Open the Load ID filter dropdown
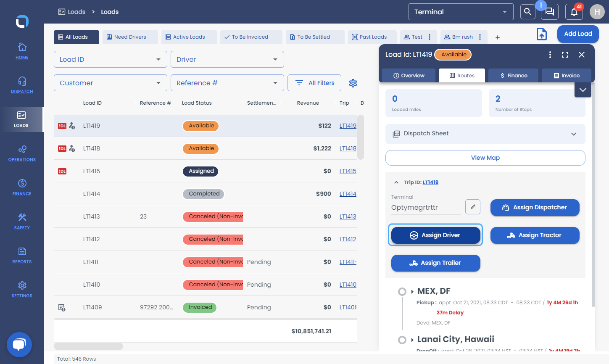This screenshot has height=364, width=609. (x=111, y=59)
